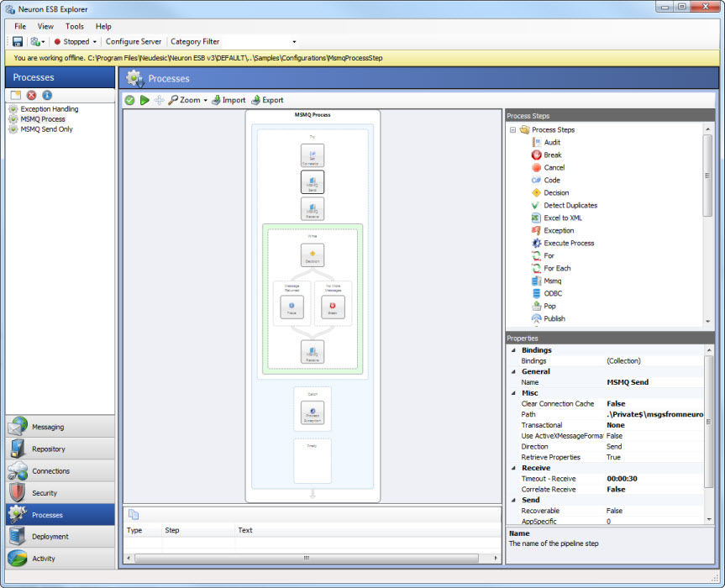
Task: Select the Exception process step
Action: (x=553, y=230)
